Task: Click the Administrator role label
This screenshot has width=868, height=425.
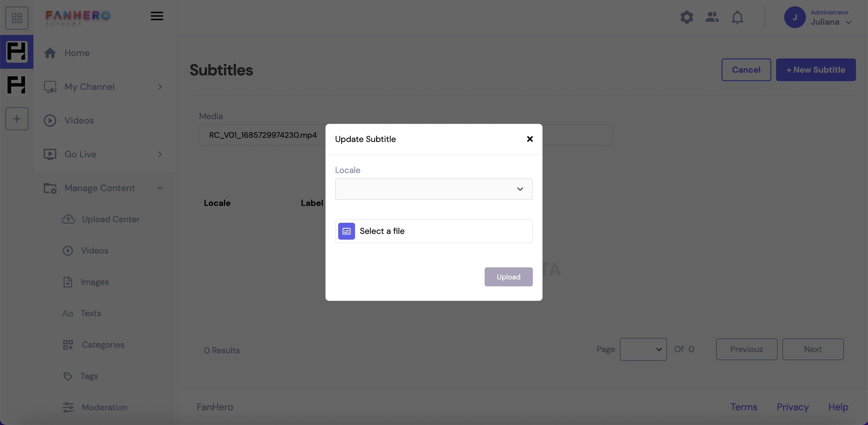Action: pyautogui.click(x=829, y=12)
